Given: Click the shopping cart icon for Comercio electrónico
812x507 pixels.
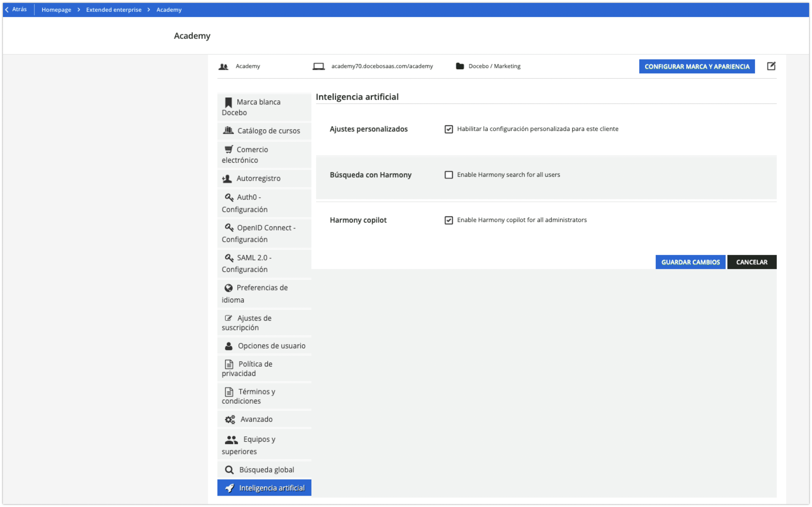Looking at the screenshot, I should (x=229, y=149).
